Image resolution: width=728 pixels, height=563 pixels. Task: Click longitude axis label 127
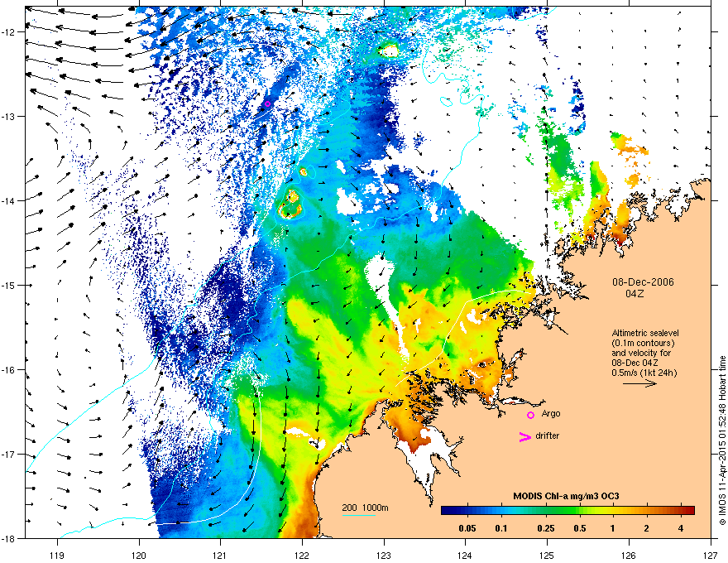coord(711,555)
